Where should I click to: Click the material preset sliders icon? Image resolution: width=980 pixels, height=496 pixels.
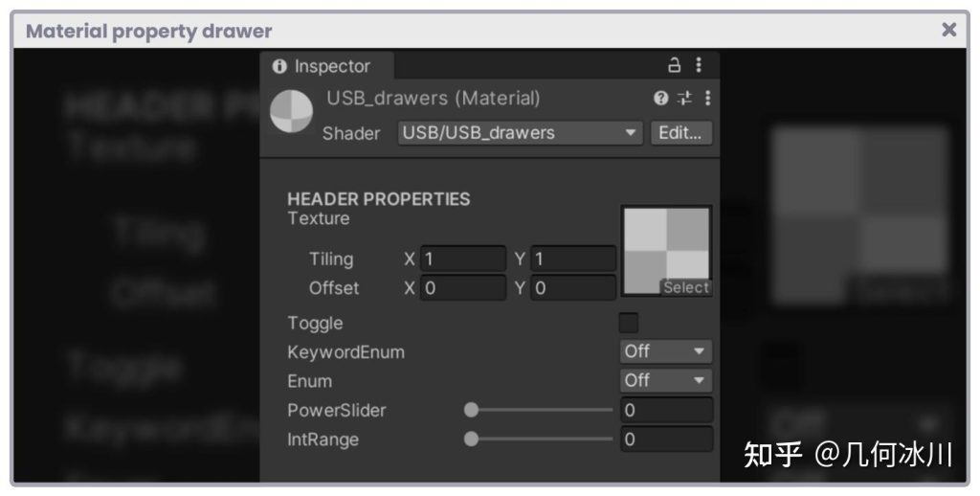[685, 98]
